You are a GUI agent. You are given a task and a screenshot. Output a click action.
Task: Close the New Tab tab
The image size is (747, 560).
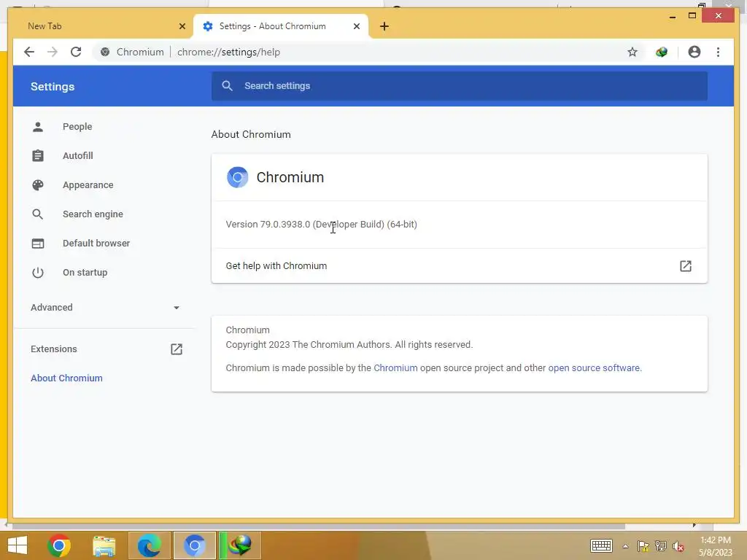(x=182, y=27)
